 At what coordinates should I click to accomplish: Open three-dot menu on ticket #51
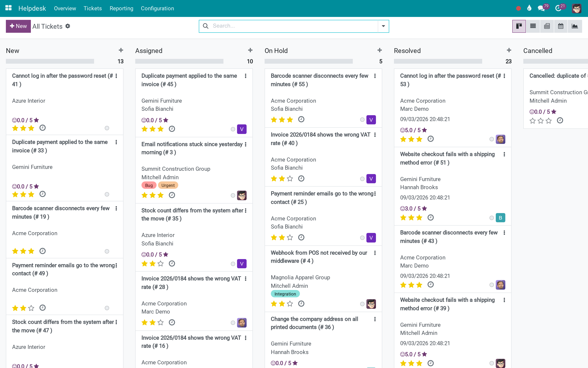tap(504, 154)
